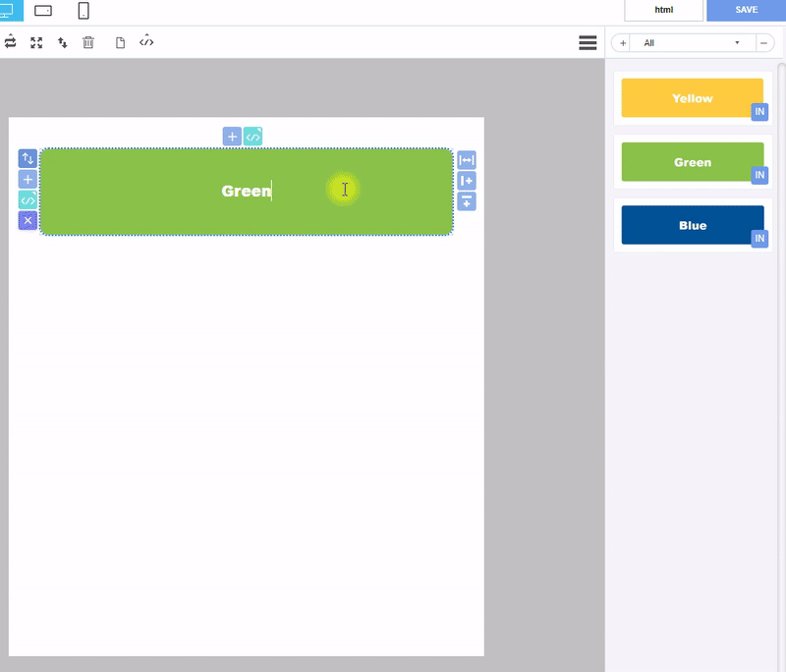This screenshot has width=786, height=672.
Task: Open the code view icon in toolbar
Action: pyautogui.click(x=146, y=41)
